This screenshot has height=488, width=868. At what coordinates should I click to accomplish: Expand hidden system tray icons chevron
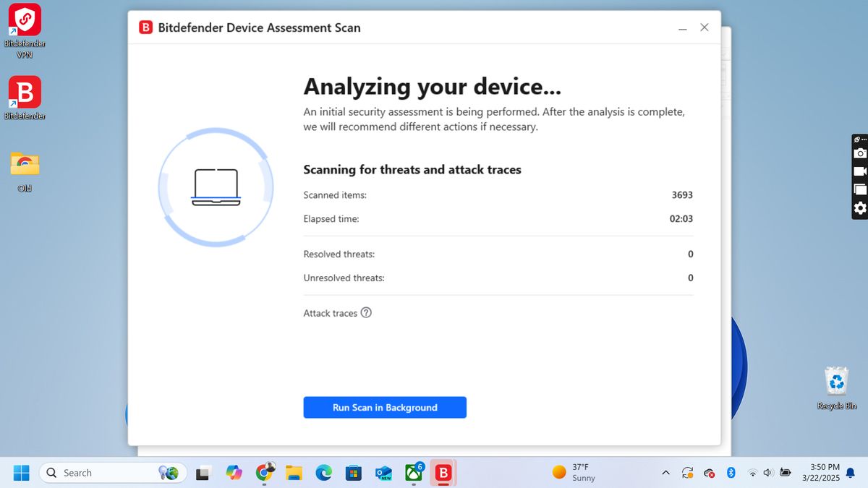pos(665,473)
